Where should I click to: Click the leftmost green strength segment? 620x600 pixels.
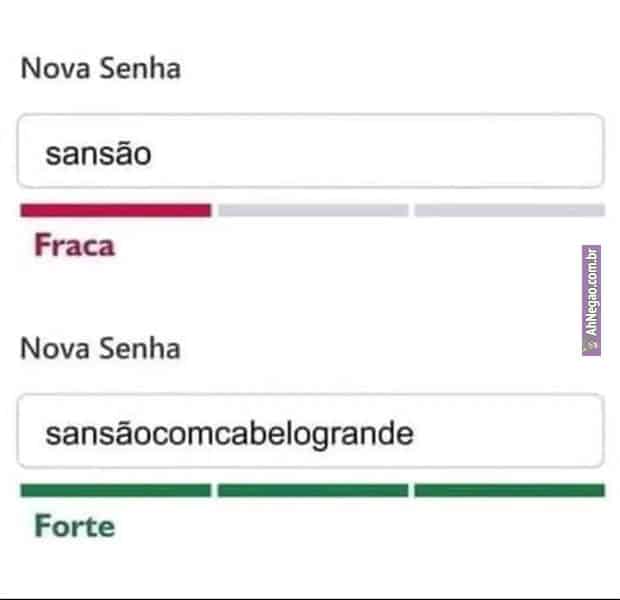tap(115, 490)
